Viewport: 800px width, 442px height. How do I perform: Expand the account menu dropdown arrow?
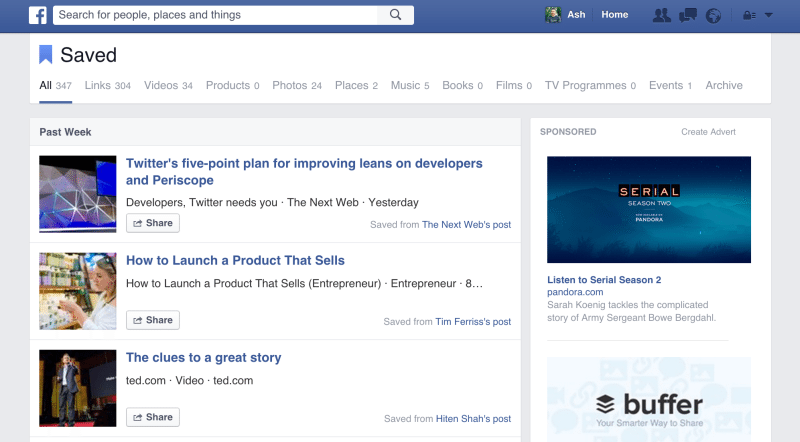(768, 15)
